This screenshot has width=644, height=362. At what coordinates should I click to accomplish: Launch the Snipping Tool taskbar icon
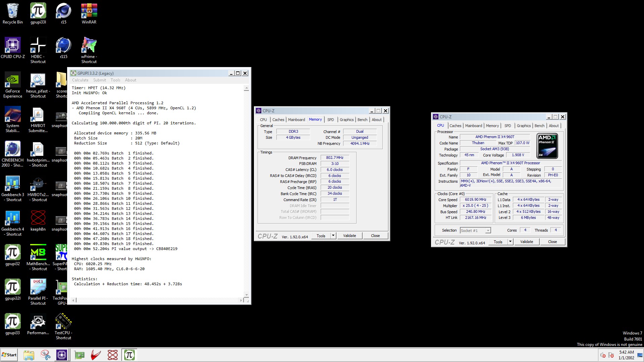click(45, 355)
